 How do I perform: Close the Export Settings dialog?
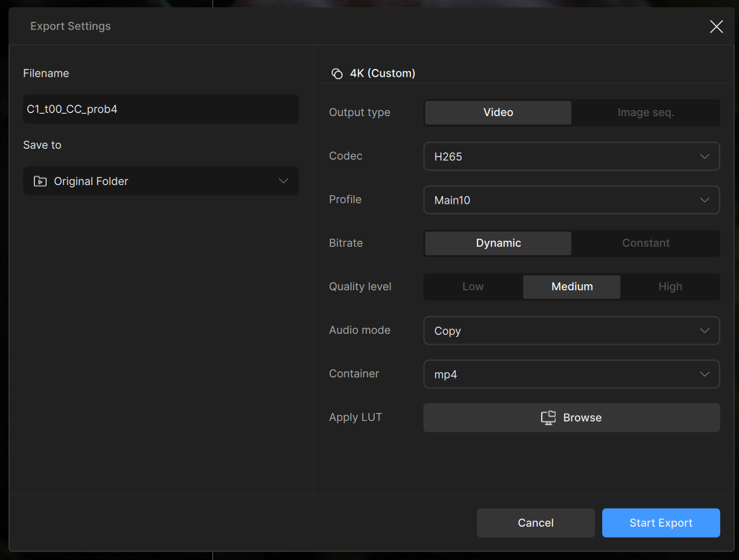coord(716,27)
